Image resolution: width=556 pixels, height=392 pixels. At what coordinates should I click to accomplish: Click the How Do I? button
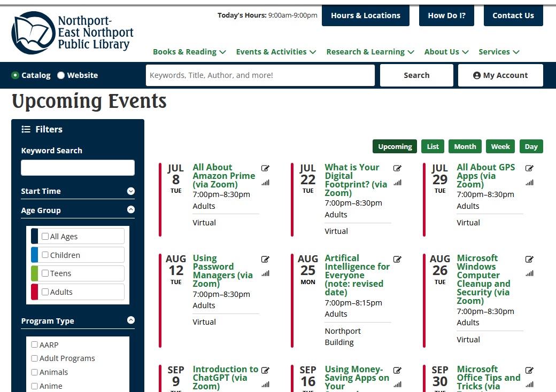click(446, 15)
